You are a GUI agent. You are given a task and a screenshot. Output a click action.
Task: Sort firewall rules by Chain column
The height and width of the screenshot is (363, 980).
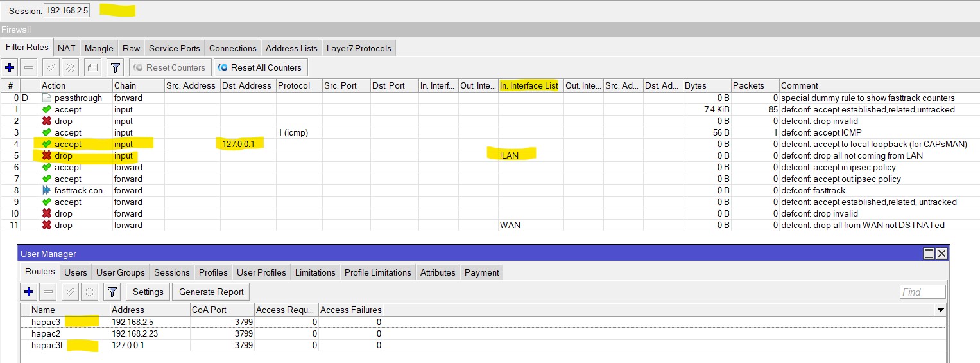pos(137,85)
